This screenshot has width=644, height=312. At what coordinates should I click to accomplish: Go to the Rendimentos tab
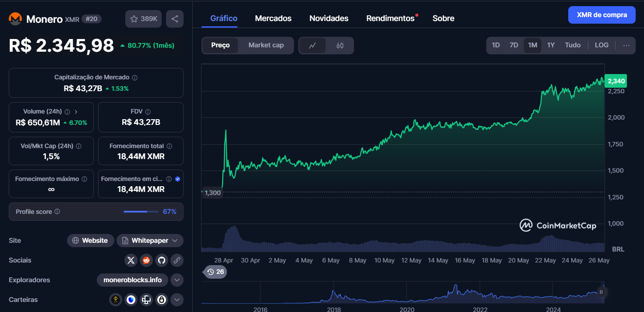(x=390, y=18)
